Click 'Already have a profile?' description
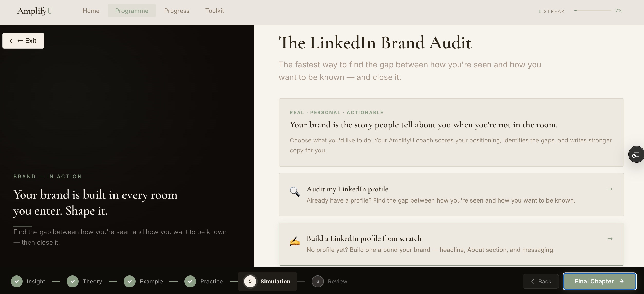The width and height of the screenshot is (644, 294). tap(441, 200)
